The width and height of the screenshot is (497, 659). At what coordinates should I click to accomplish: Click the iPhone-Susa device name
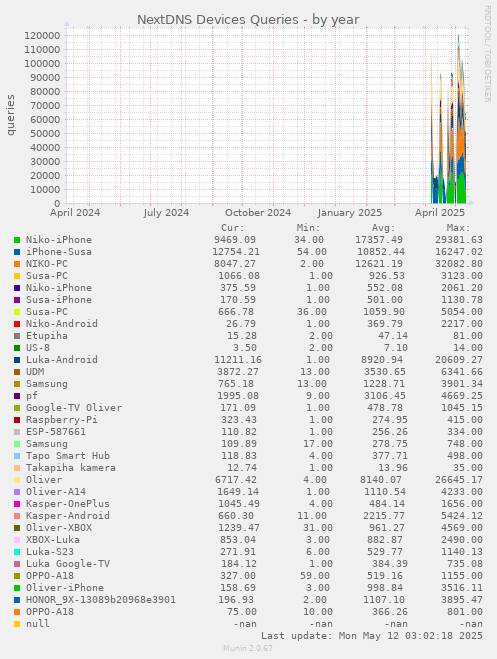point(59,252)
